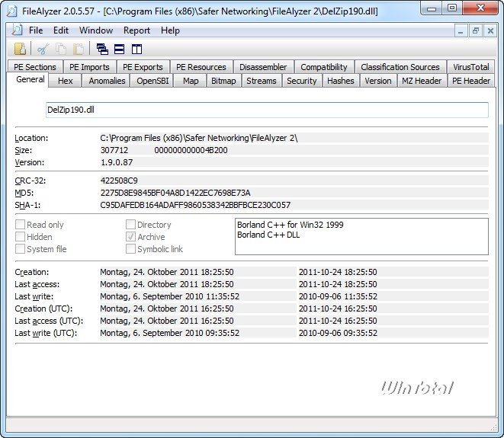Screen dimensions: 504x438
Task: Click the window resize grip in status bar
Action: (x=494, y=428)
